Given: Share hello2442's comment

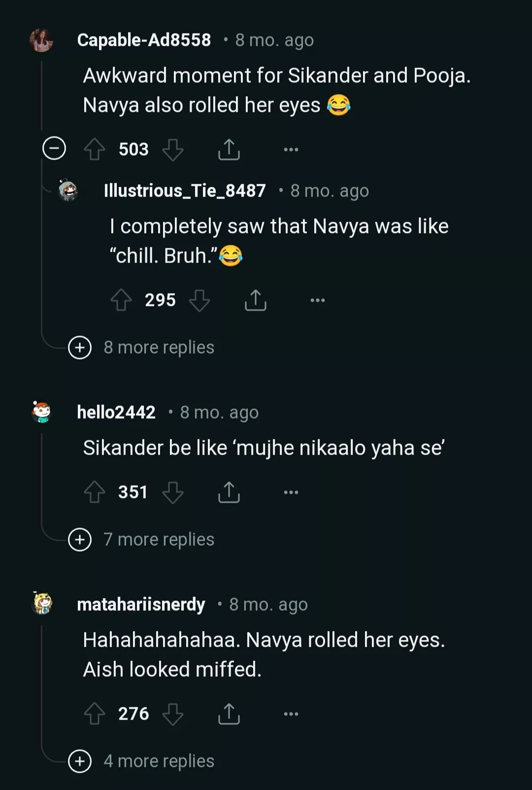Looking at the screenshot, I should tap(229, 492).
